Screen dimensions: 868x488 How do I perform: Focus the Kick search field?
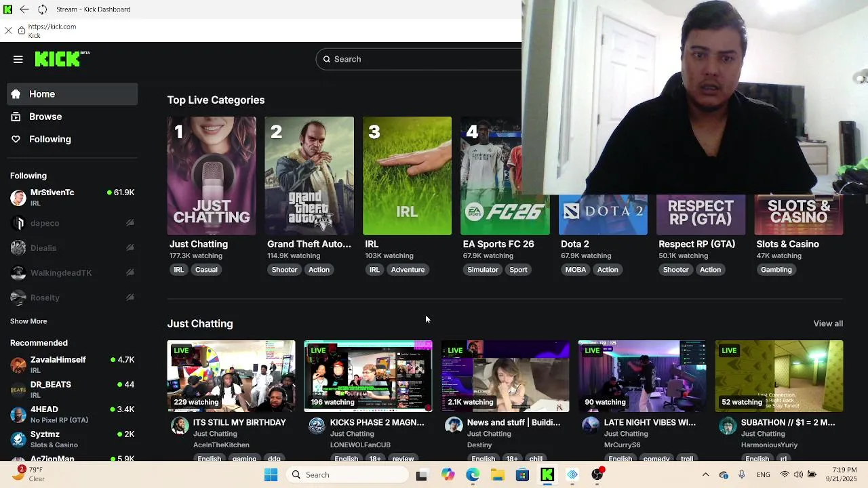click(x=419, y=59)
